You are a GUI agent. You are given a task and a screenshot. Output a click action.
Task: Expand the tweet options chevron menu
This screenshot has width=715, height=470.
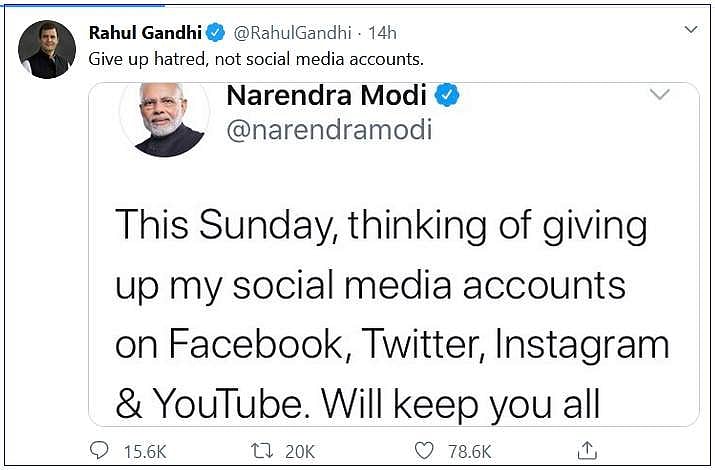click(690, 31)
